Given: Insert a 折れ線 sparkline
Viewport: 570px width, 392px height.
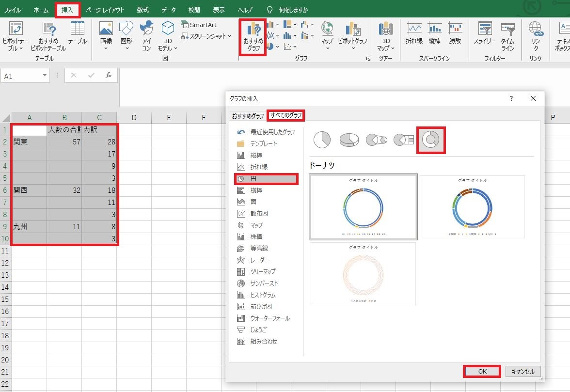Looking at the screenshot, I should click(x=414, y=33).
